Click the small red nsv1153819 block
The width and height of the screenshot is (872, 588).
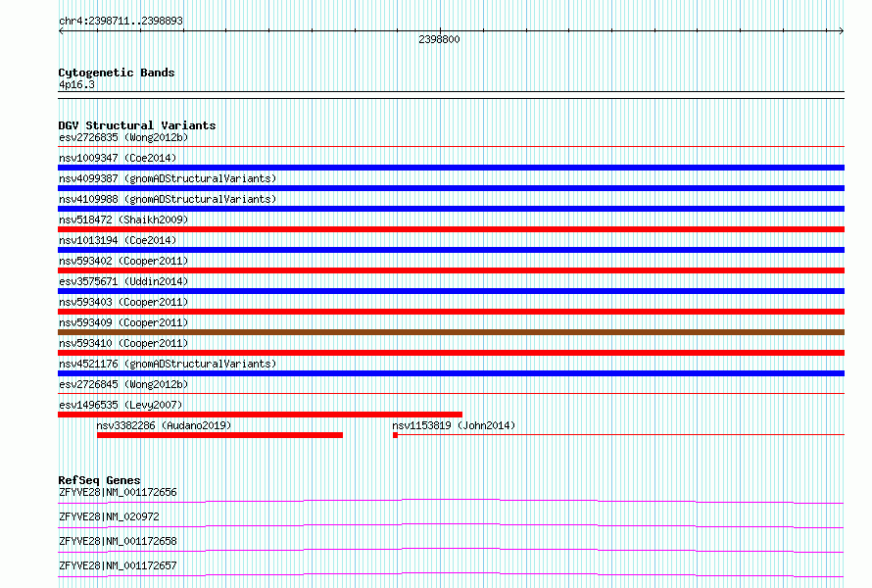click(x=396, y=435)
